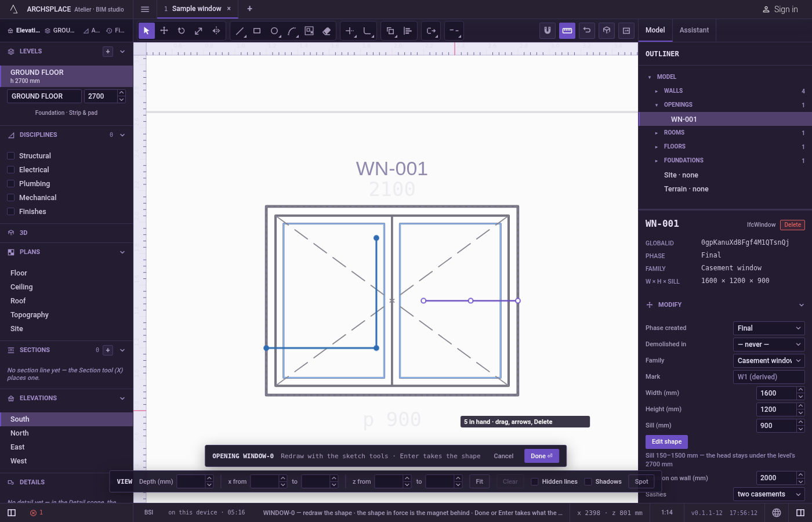Enable the Electrical discipline checkbox

(x=10, y=170)
